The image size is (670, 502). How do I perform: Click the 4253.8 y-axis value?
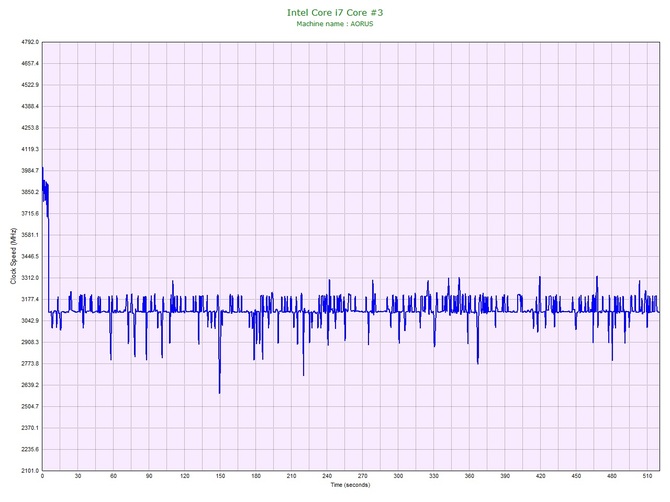click(x=30, y=128)
